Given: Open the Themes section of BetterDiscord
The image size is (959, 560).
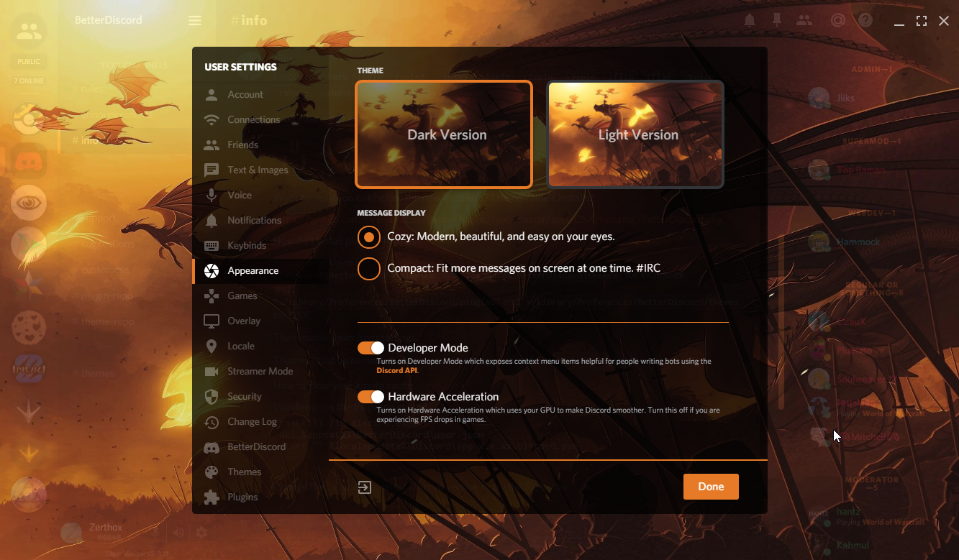Looking at the screenshot, I should [x=246, y=472].
